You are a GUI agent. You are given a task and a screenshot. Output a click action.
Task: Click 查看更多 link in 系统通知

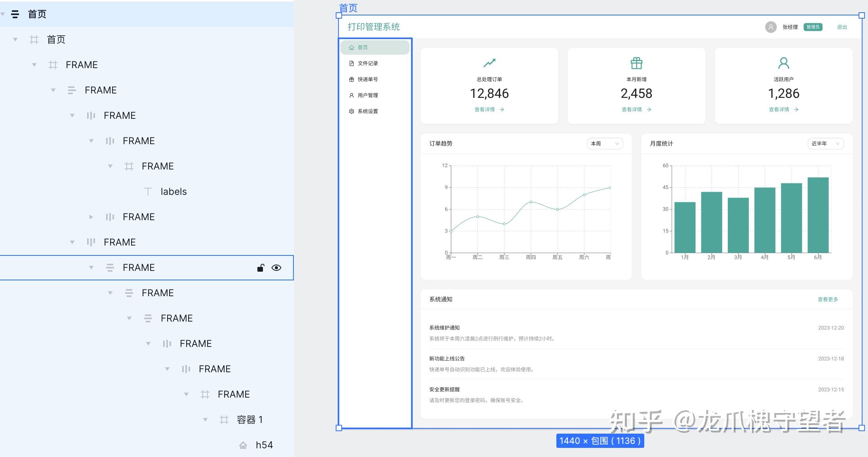click(828, 299)
